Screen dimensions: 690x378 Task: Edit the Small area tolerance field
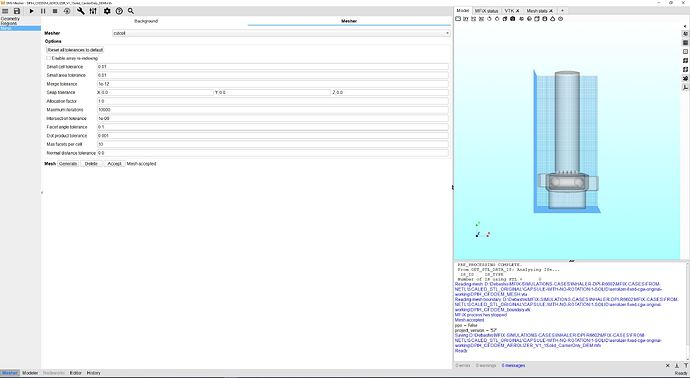pos(272,75)
